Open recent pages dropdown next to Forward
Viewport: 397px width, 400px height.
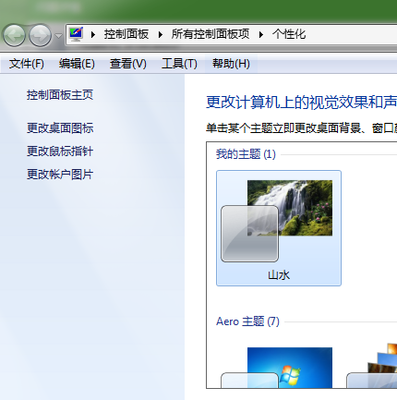pyautogui.click(x=59, y=35)
